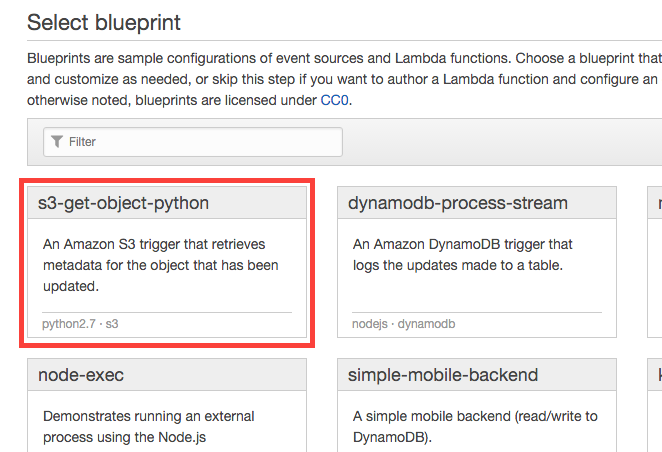Viewport: 662px width, 452px height.
Task: Open the CC0 license link
Action: [x=334, y=101]
